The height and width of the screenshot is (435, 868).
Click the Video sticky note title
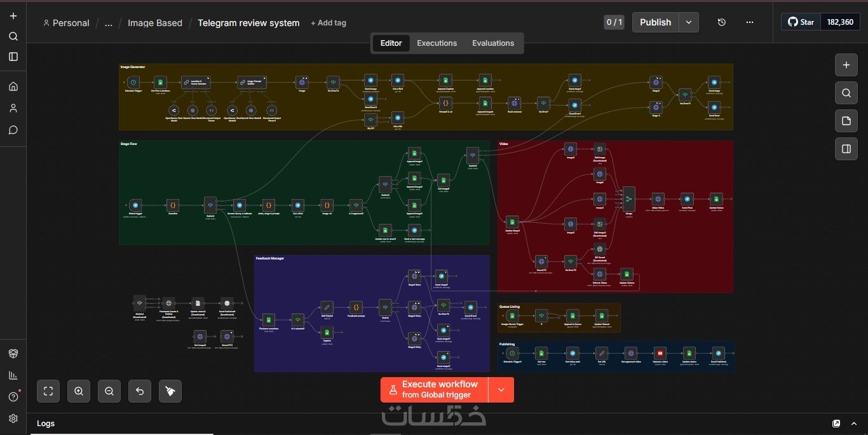tap(504, 144)
